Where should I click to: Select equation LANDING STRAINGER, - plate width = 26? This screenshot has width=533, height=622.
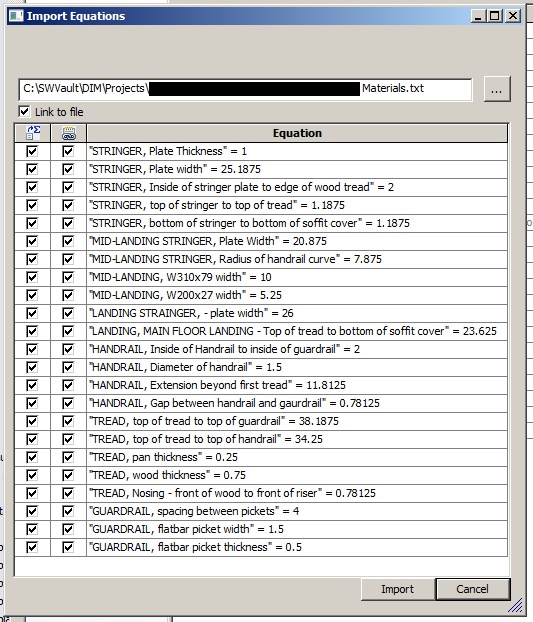coord(297,313)
